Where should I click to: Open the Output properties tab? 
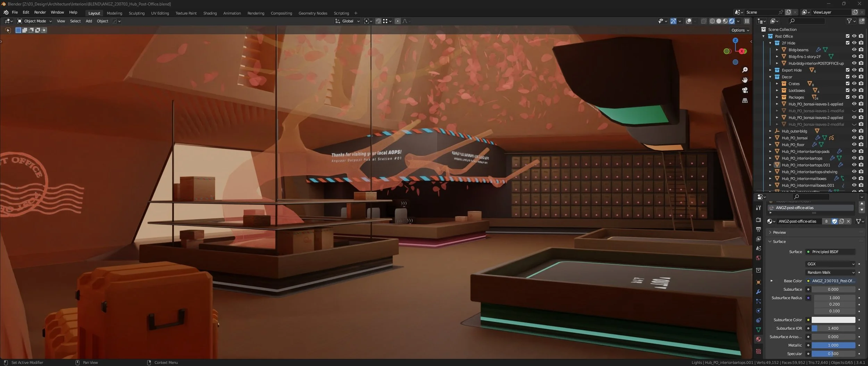(758, 229)
